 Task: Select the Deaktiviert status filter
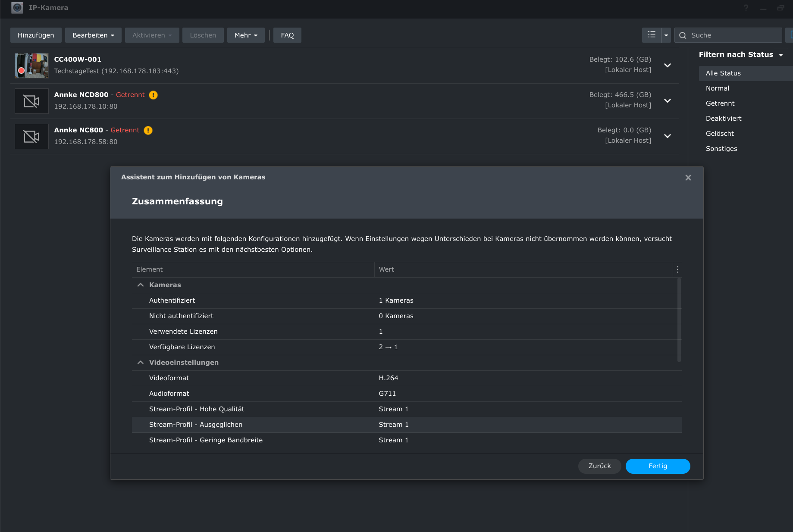click(x=724, y=119)
